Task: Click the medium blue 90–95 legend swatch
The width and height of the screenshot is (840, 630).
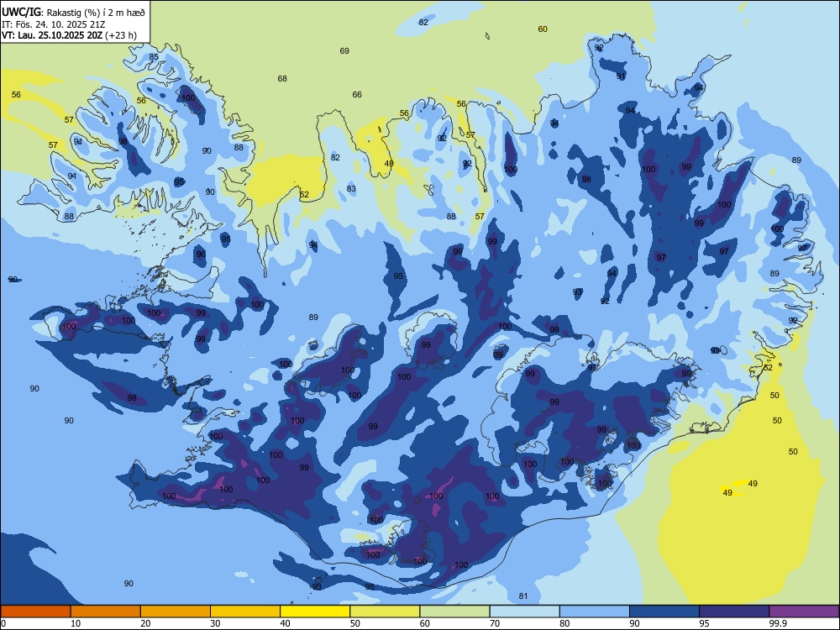Action: point(664,612)
